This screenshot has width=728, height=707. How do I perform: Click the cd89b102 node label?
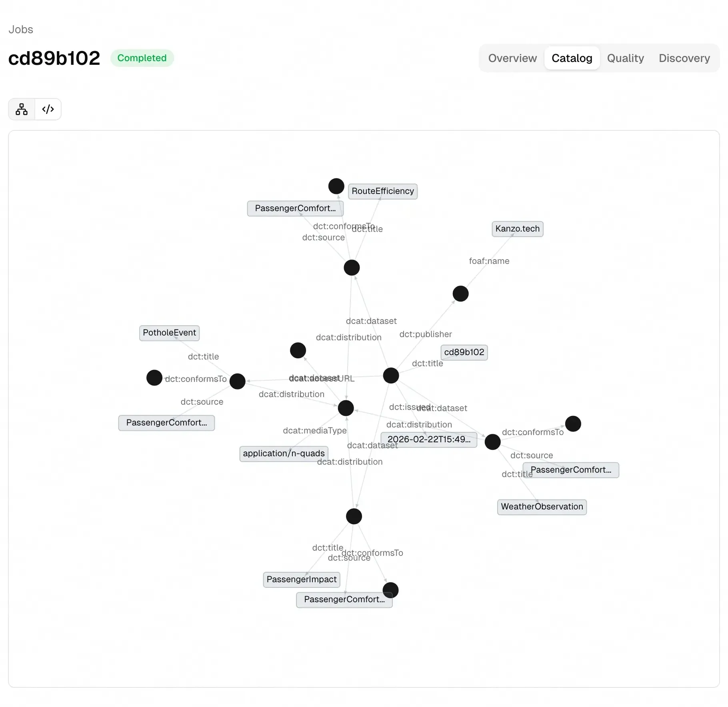464,352
